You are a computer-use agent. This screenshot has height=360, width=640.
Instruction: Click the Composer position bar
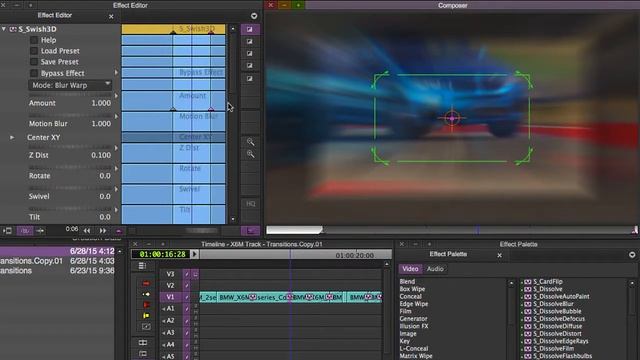coord(451,230)
